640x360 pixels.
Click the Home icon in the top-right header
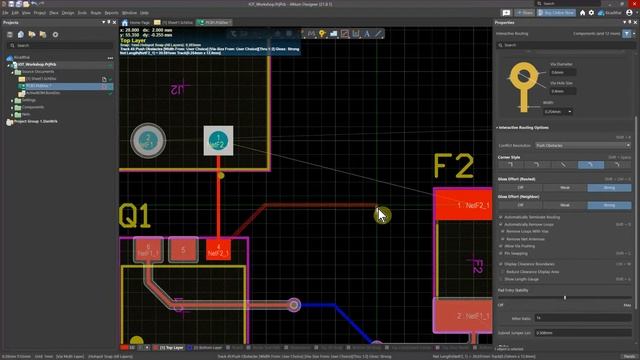[x=582, y=13]
